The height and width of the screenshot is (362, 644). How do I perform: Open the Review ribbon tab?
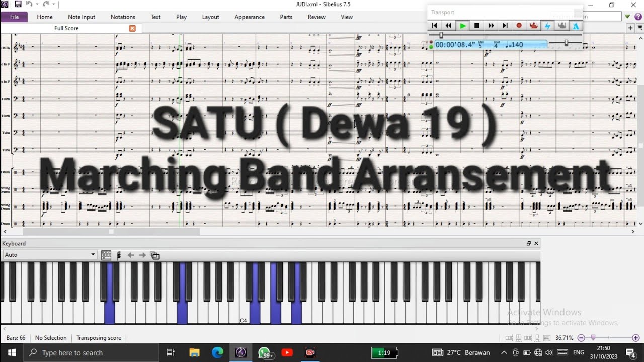tap(316, 17)
